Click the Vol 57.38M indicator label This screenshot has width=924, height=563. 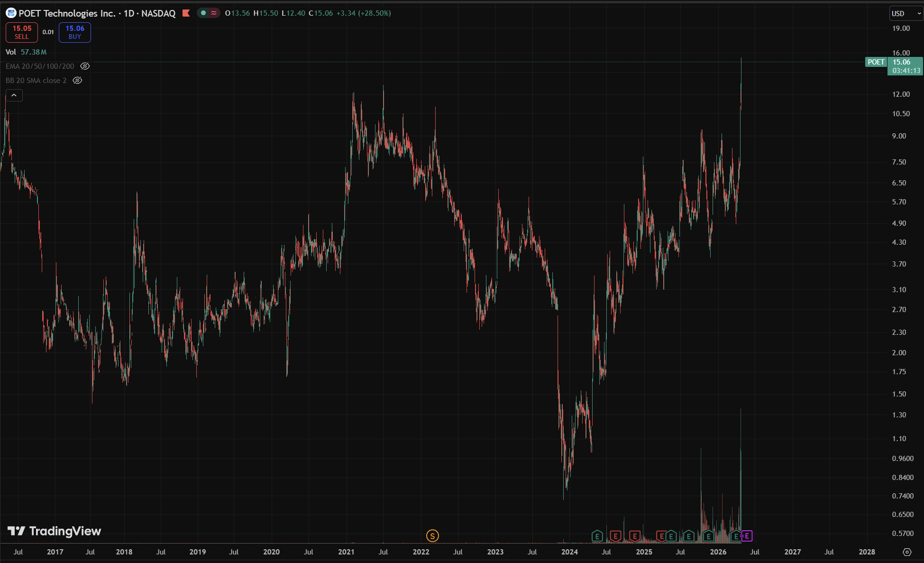[x=26, y=52]
